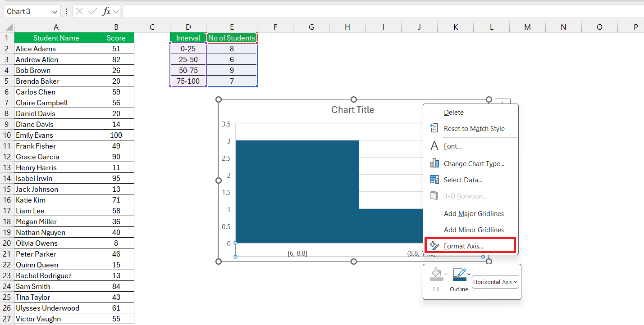Select column B header
644x325 pixels.
(116, 27)
